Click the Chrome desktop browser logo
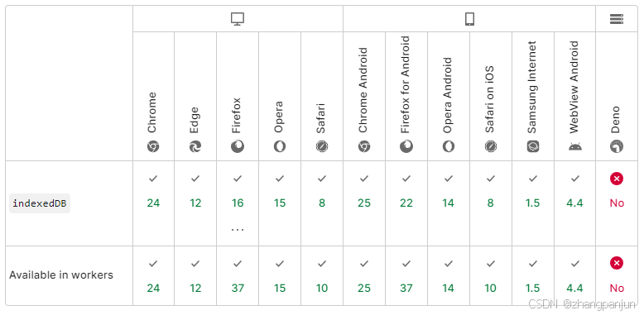Screen dimensions: 644x315 pyautogui.click(x=153, y=146)
